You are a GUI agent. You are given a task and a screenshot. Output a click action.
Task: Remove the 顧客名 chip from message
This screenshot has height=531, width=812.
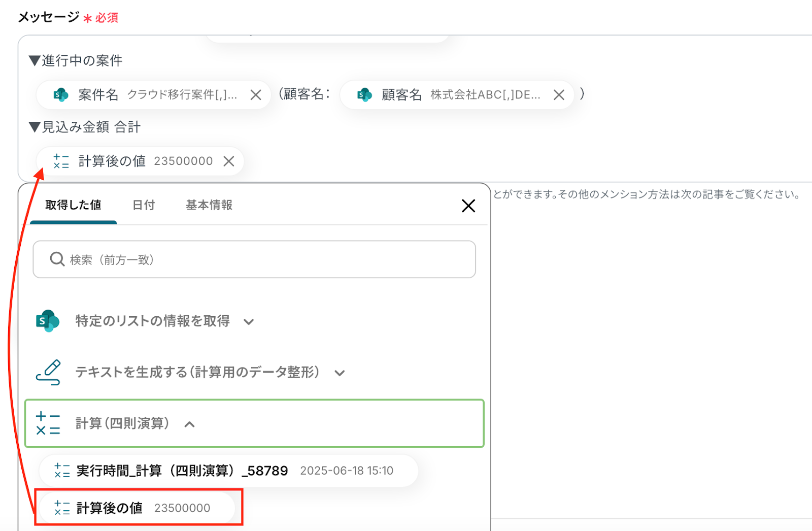pos(559,95)
